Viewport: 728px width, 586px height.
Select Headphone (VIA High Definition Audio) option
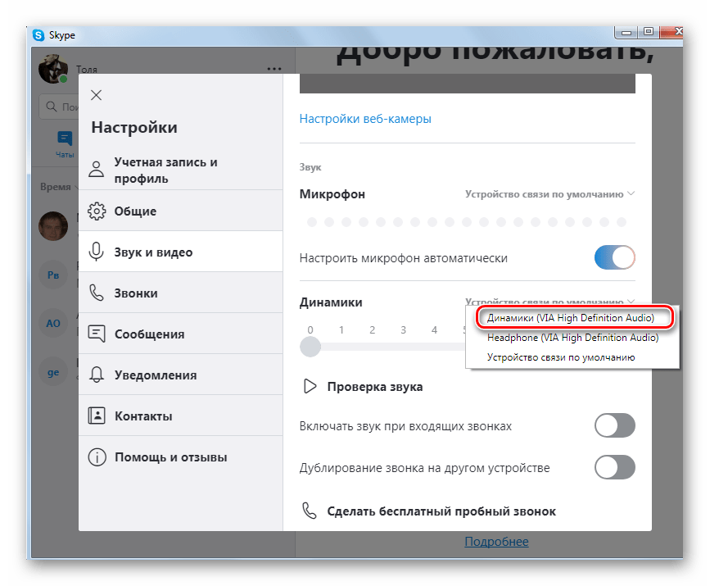573,338
